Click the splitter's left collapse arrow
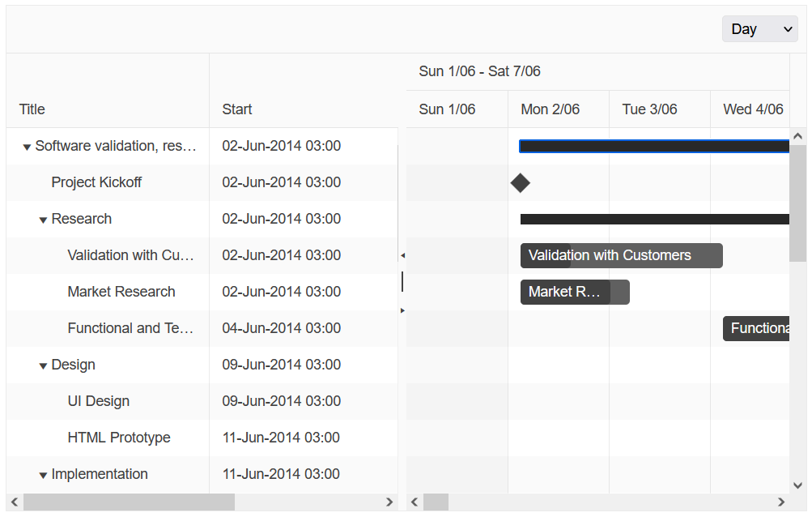The image size is (812, 517). click(402, 254)
